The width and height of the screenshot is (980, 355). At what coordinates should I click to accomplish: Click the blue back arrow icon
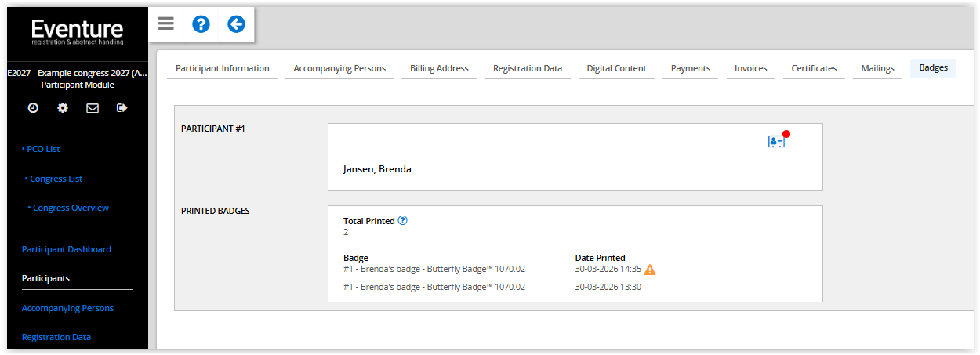pyautogui.click(x=236, y=24)
